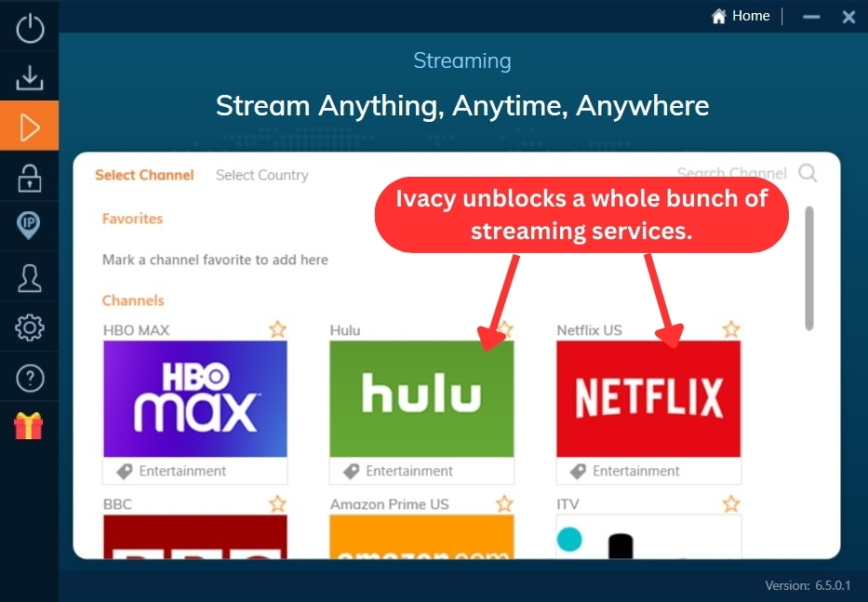868x602 pixels.
Task: Favorite the BBC channel star
Action: (x=277, y=504)
